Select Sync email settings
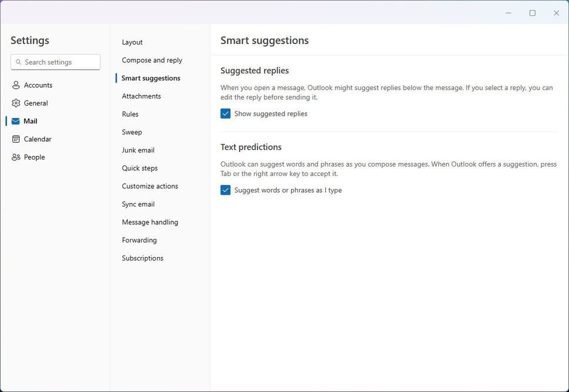 coord(138,204)
